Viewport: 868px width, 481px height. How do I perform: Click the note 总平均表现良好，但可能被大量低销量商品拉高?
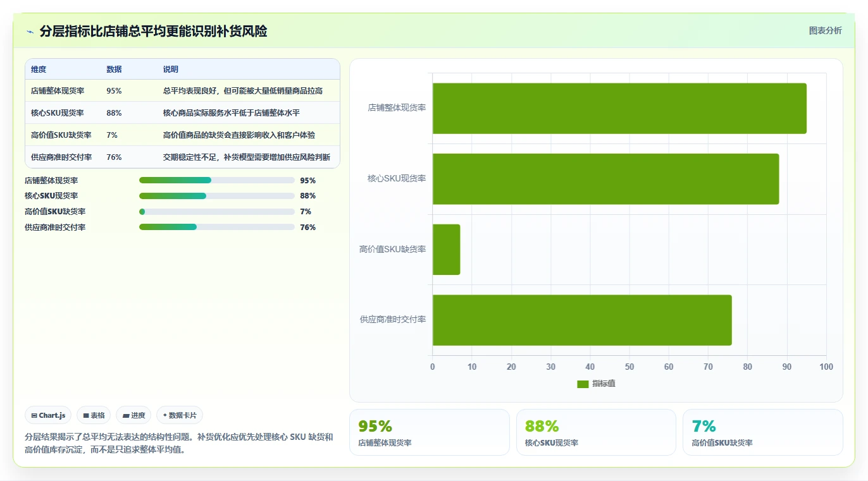[243, 91]
